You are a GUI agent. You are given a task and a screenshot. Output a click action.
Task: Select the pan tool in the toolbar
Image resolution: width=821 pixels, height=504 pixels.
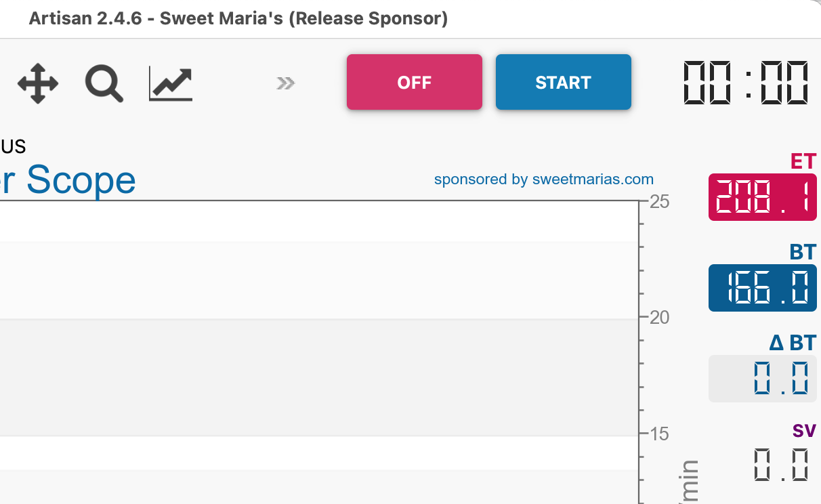pos(37,83)
